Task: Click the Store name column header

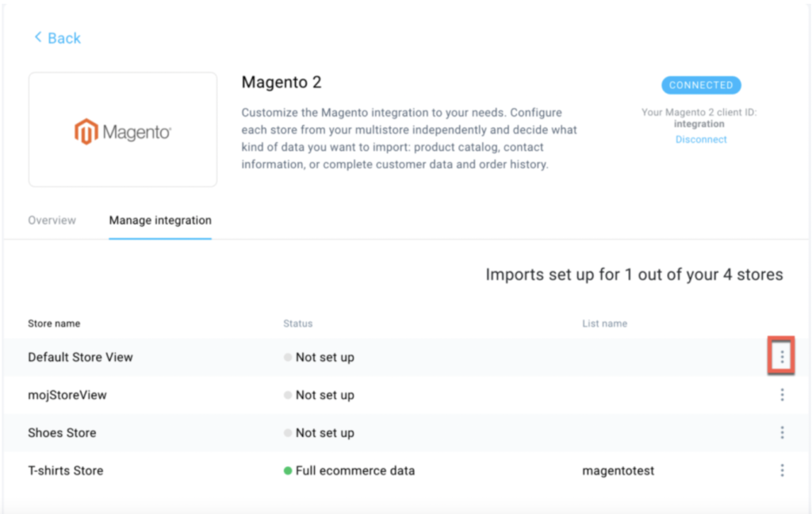Action: (x=54, y=324)
